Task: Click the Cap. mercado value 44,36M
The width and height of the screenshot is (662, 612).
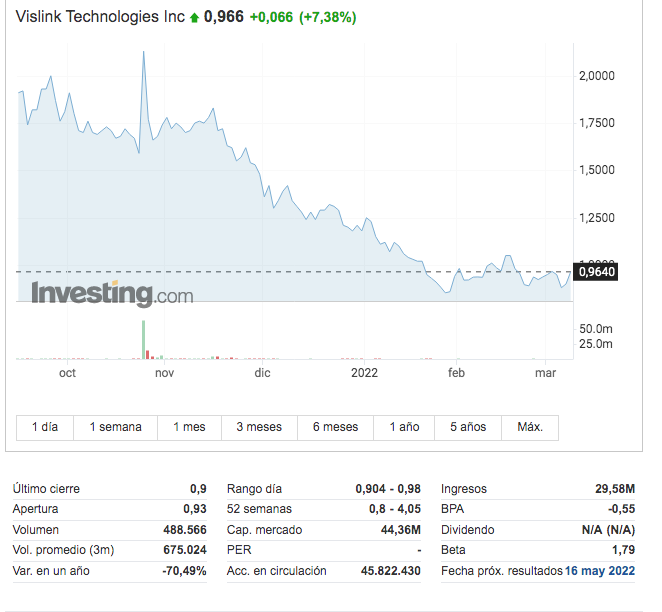Action: click(x=401, y=530)
